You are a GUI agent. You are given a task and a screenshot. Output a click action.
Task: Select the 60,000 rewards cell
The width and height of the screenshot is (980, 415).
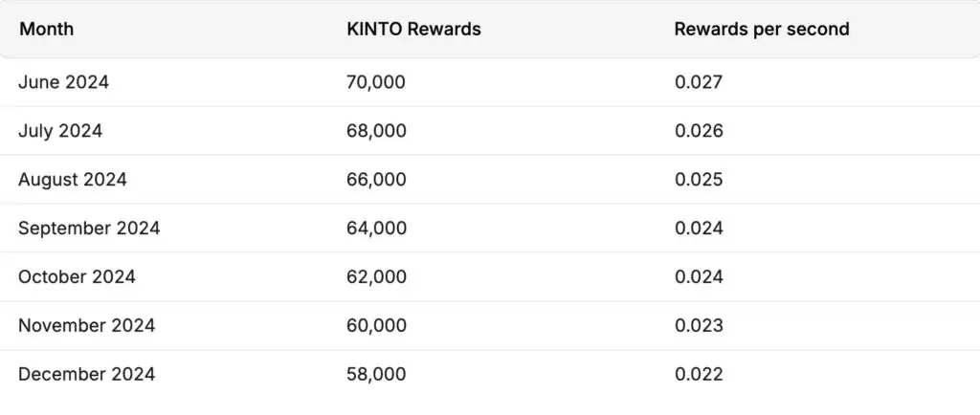[376, 326]
